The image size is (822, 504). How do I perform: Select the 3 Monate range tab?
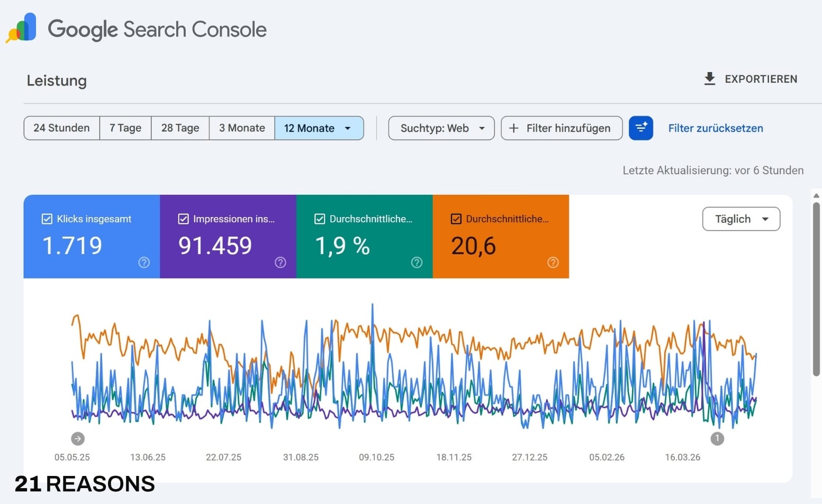pyautogui.click(x=242, y=128)
